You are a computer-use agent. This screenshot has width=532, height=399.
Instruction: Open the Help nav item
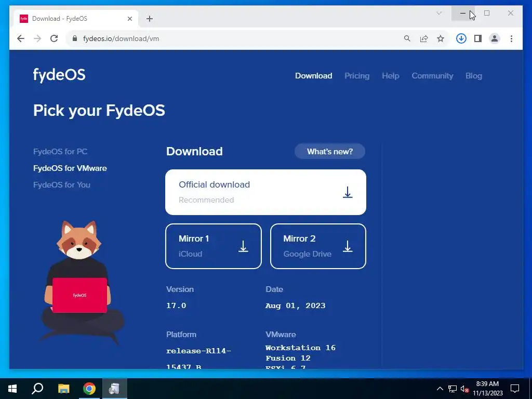click(391, 76)
